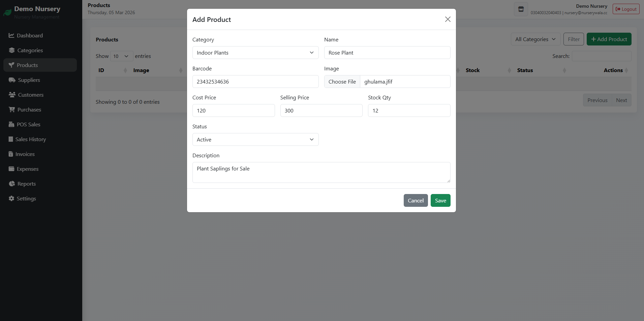Click the Logout button in the top bar
The height and width of the screenshot is (321, 644).
pyautogui.click(x=625, y=9)
